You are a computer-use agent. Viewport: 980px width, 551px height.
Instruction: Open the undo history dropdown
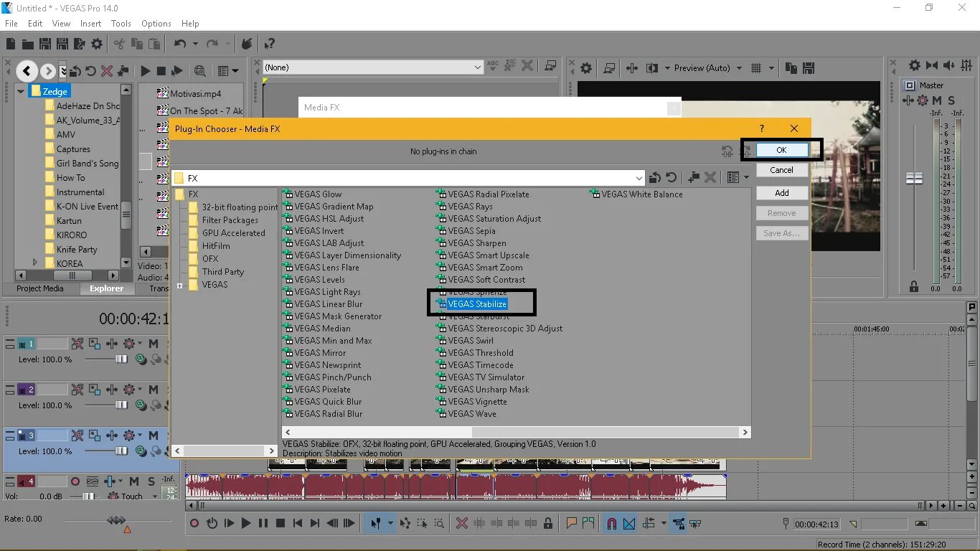(195, 44)
